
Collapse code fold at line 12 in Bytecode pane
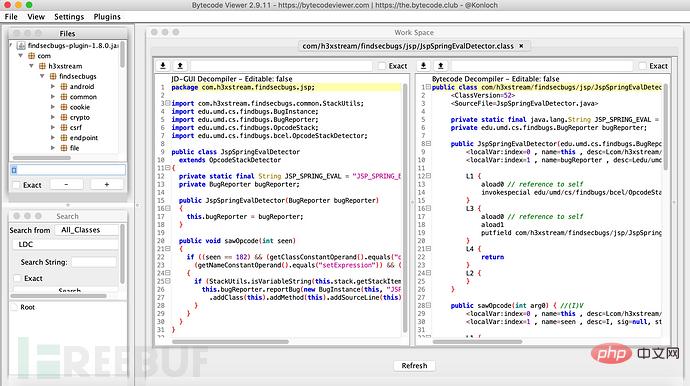[x=428, y=176]
